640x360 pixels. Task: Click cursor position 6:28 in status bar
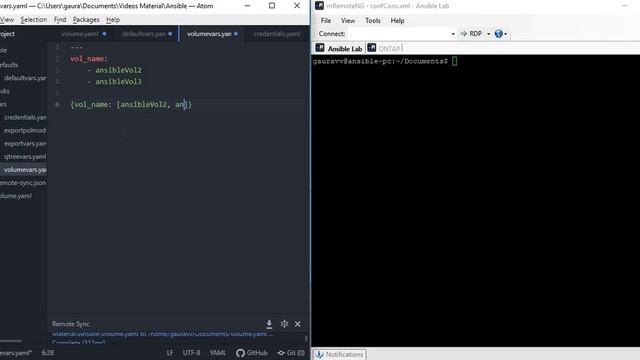48,353
